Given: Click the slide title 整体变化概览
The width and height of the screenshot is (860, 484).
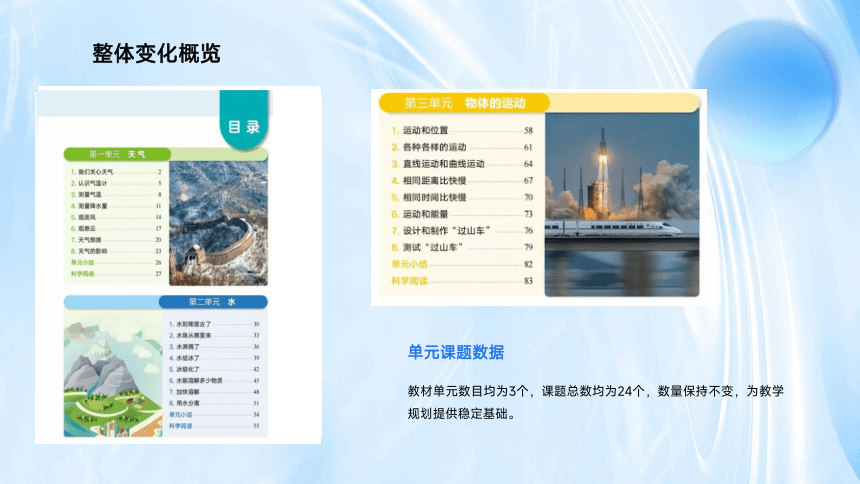Looking at the screenshot, I should [x=156, y=54].
